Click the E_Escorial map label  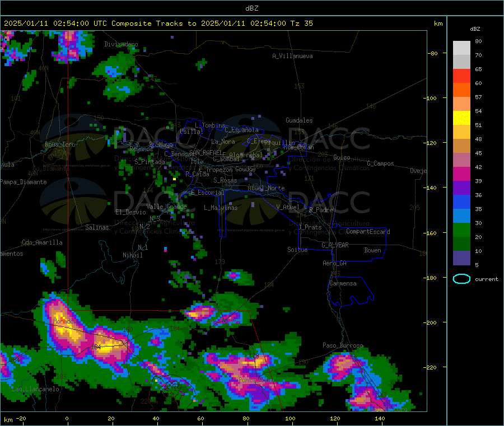(x=208, y=193)
